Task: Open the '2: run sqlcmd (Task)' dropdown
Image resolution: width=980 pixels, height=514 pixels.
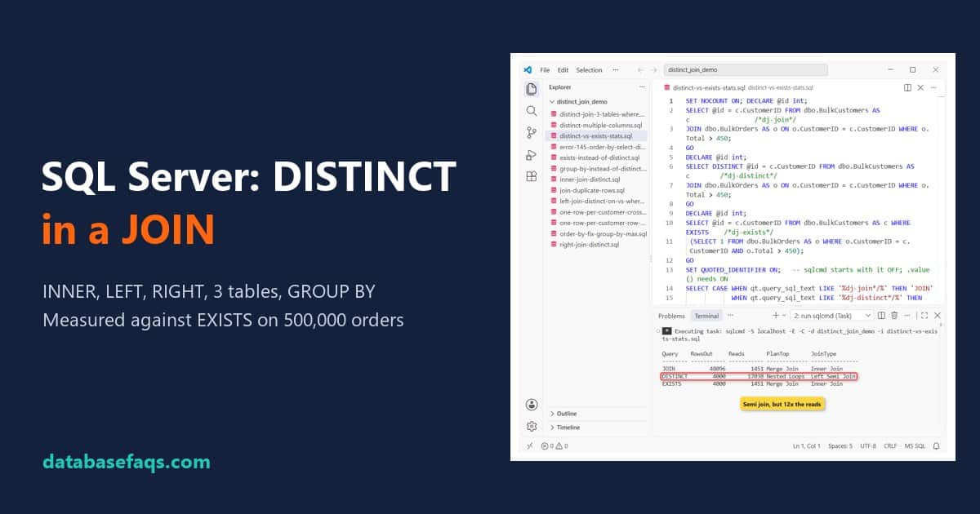Action: (x=833, y=315)
